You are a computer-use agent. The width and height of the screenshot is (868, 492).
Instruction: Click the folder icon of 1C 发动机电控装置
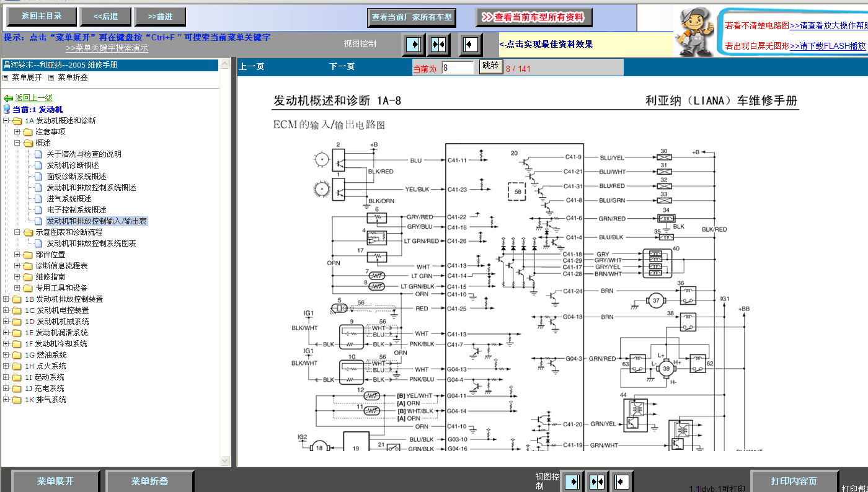pyautogui.click(x=17, y=310)
